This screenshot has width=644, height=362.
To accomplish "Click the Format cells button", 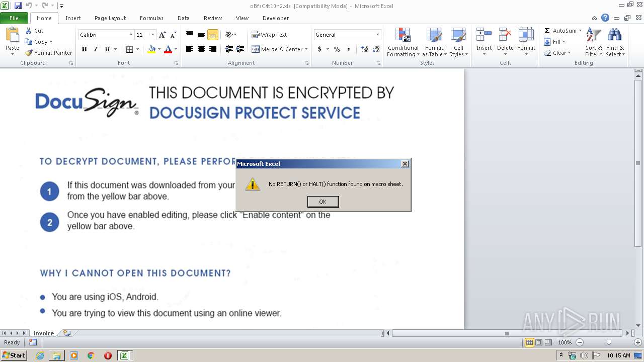I will (x=526, y=43).
